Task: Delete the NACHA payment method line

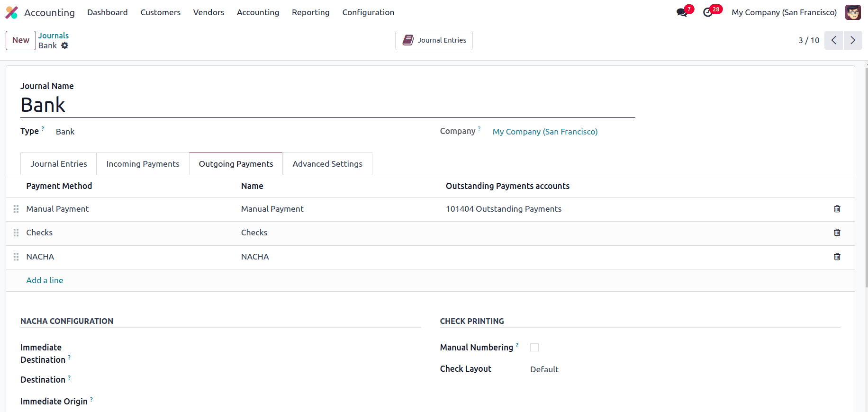Action: point(837,257)
